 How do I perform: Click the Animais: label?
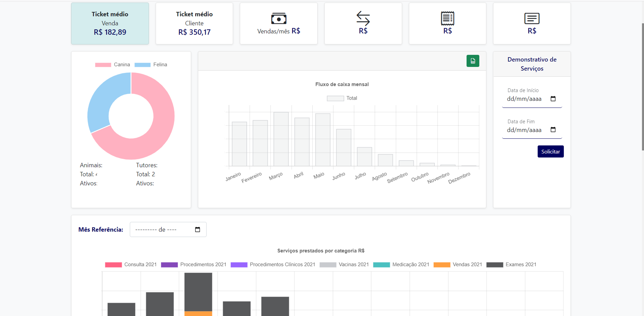pos(91,165)
